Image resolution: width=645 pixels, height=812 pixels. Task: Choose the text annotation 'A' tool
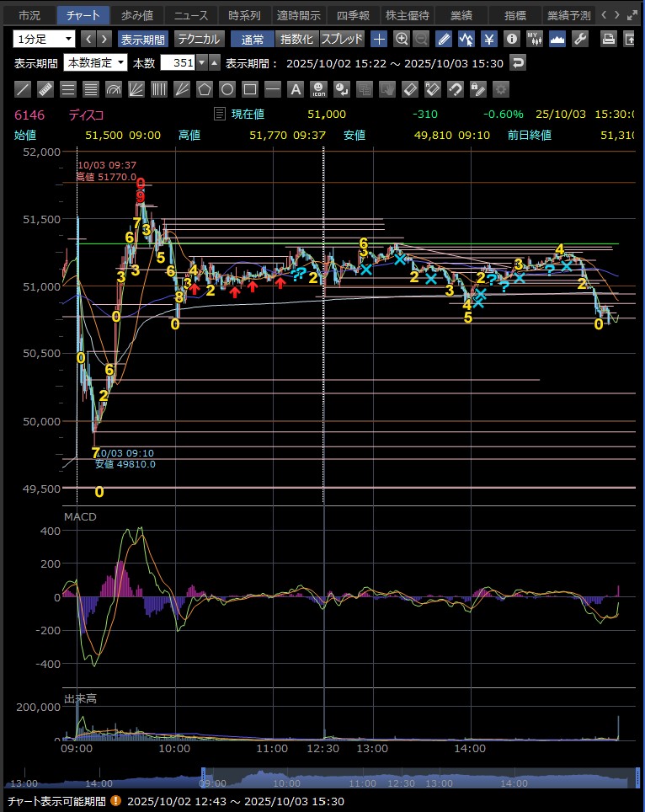tap(295, 89)
